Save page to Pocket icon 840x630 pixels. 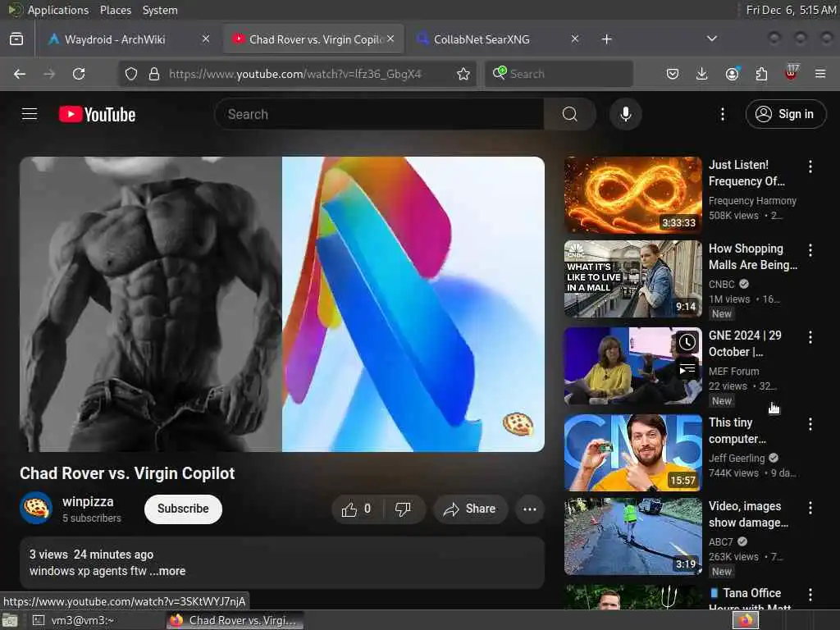tap(673, 74)
